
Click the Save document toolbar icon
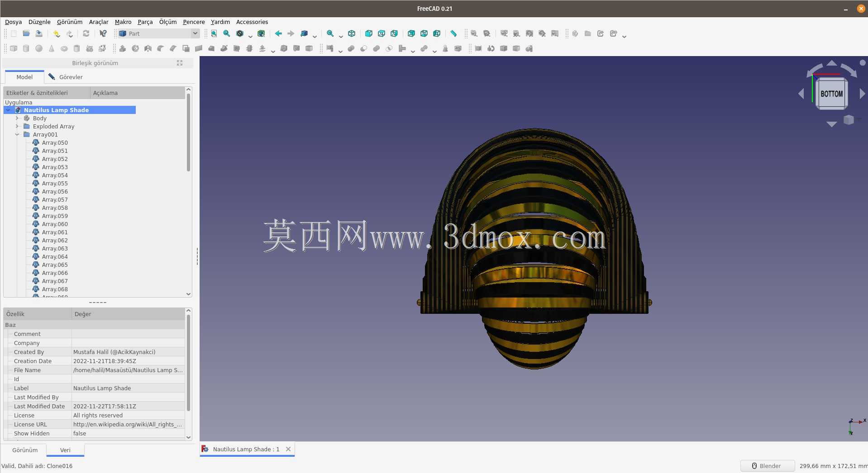pyautogui.click(x=39, y=33)
